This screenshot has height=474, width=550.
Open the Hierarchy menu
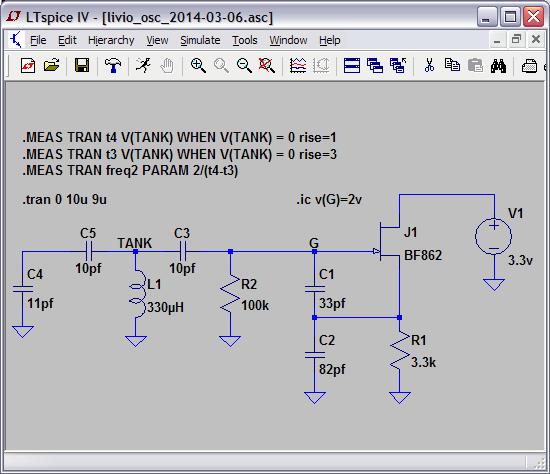click(111, 40)
